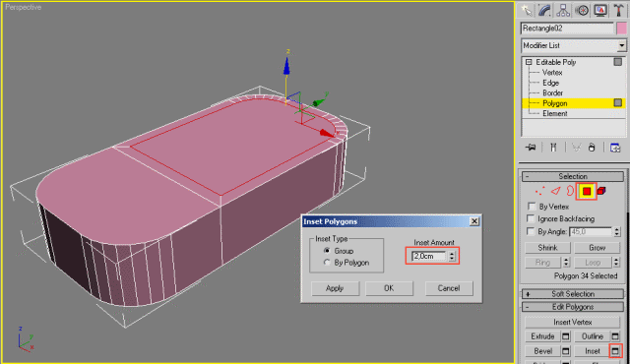Screen dimensions: 630x364
Task: Select Edge sub-object icon in Selection
Action: pos(555,191)
